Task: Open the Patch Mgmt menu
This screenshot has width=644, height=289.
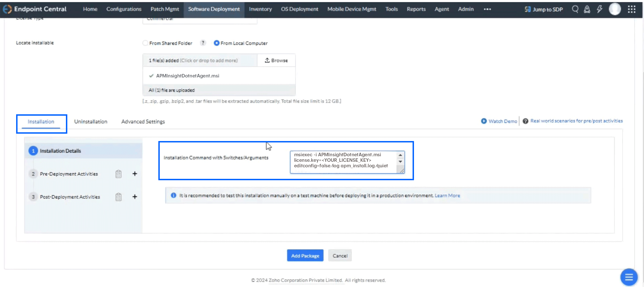Action: coord(165,9)
